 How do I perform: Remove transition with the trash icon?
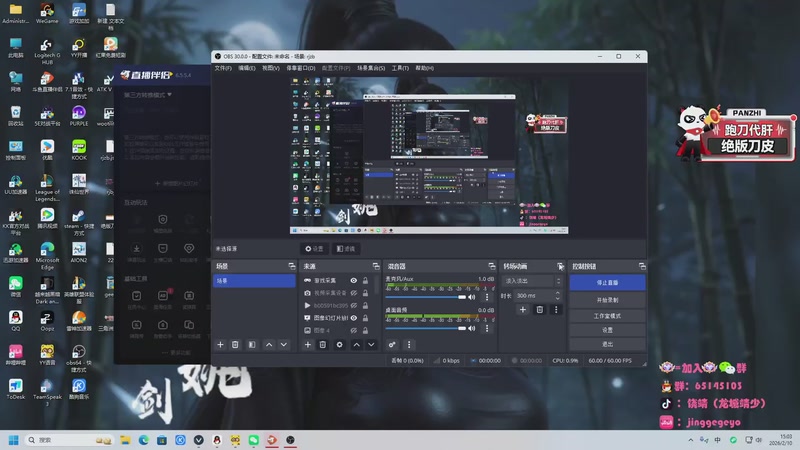(x=539, y=310)
